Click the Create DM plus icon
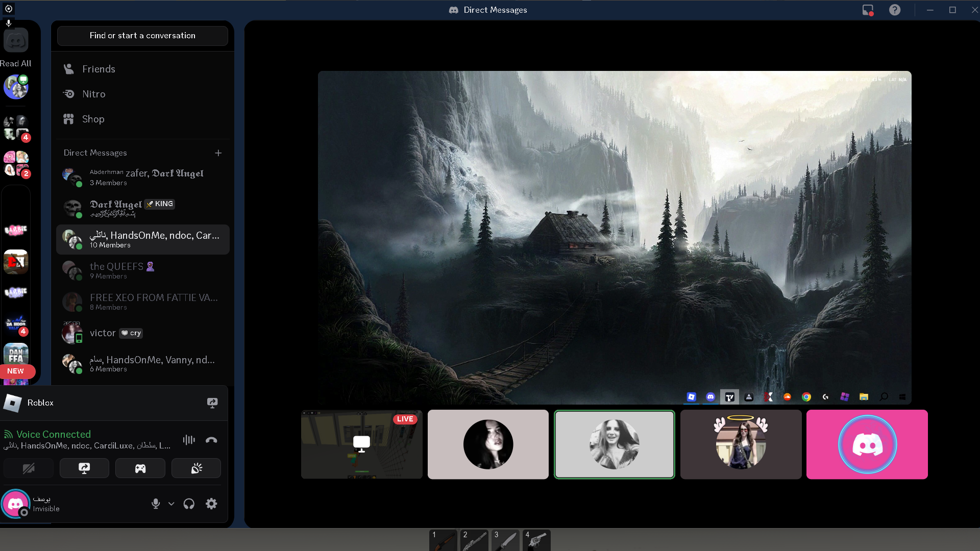The width and height of the screenshot is (980, 551). 218,153
